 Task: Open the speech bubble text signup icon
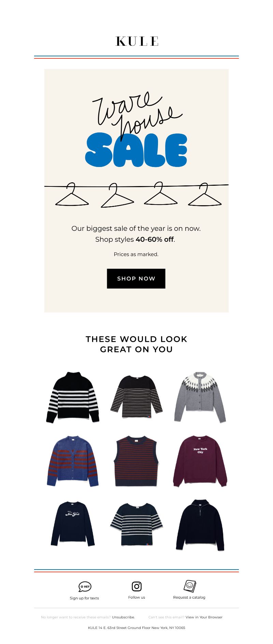pos(85,587)
